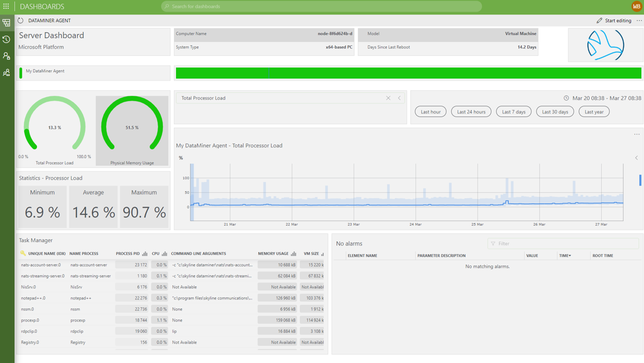Click the alarms Filter input field

(563, 244)
